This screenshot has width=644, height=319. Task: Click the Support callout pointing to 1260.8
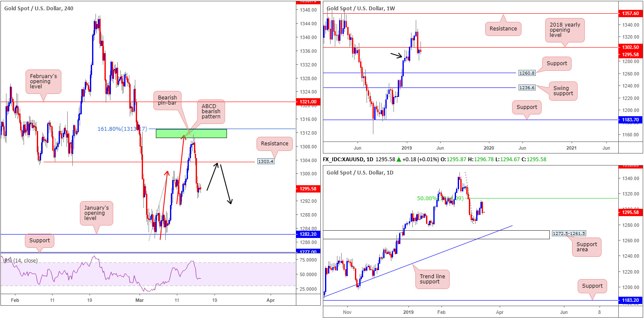click(x=557, y=63)
